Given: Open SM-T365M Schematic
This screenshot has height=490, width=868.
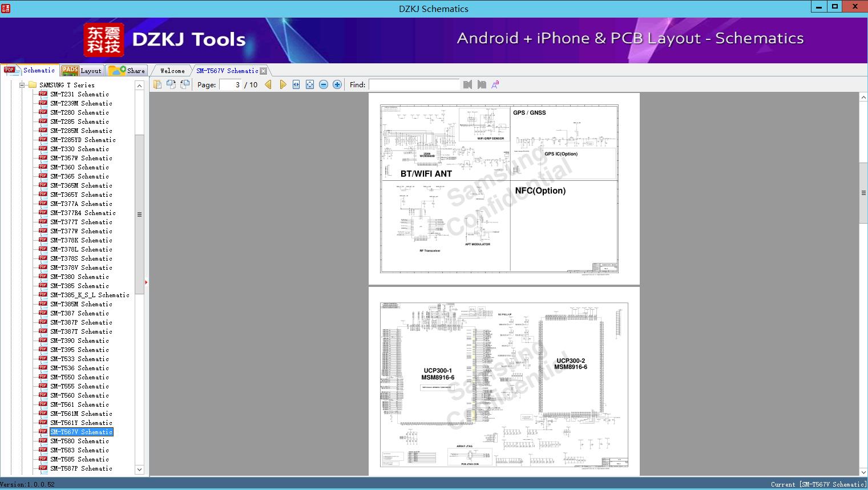Looking at the screenshot, I should [x=81, y=185].
